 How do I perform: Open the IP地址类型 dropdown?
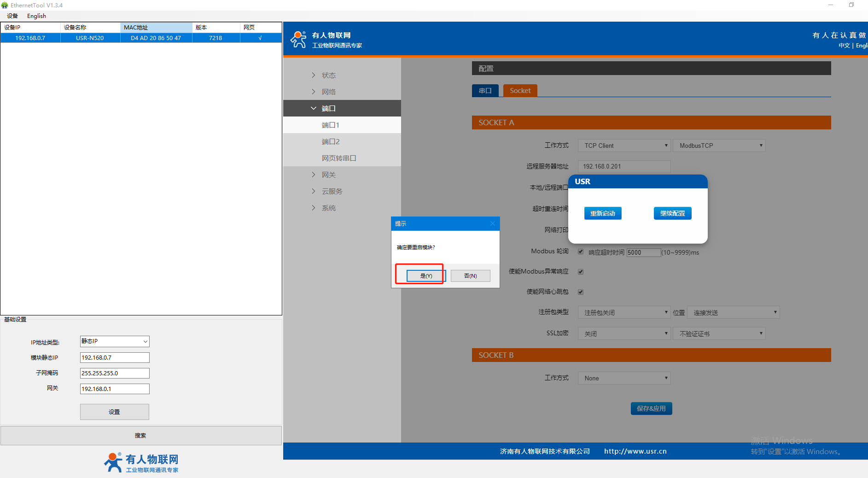click(115, 341)
